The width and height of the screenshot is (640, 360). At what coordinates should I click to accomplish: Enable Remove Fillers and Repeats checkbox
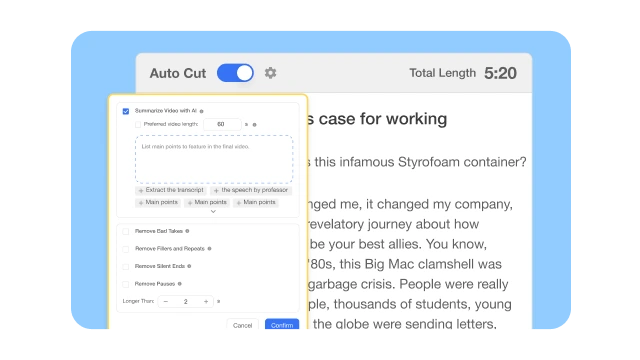(x=126, y=249)
